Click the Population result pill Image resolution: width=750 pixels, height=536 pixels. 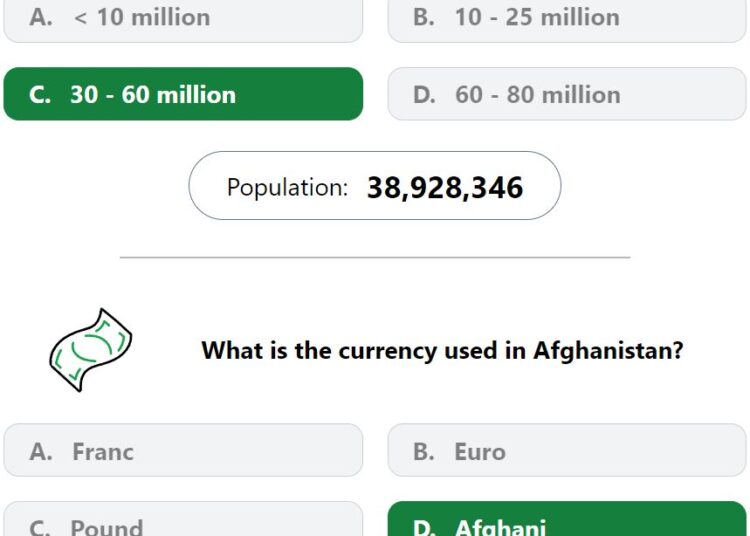pos(375,186)
